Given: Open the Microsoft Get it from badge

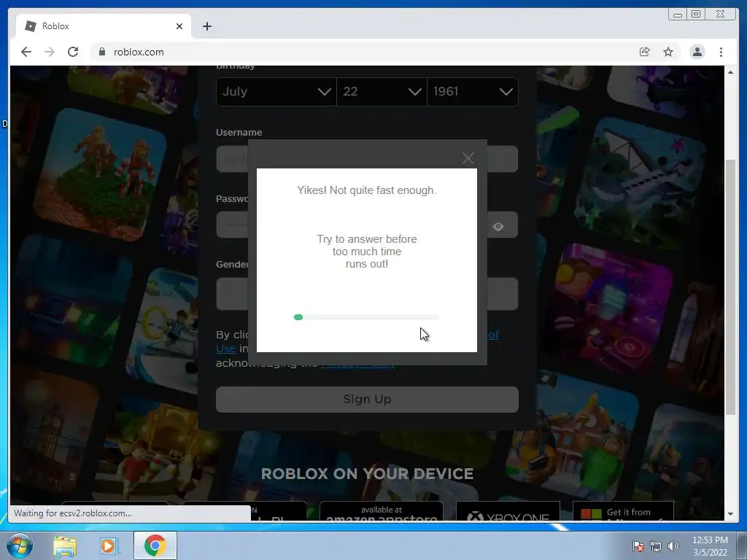Looking at the screenshot, I should click(623, 511).
